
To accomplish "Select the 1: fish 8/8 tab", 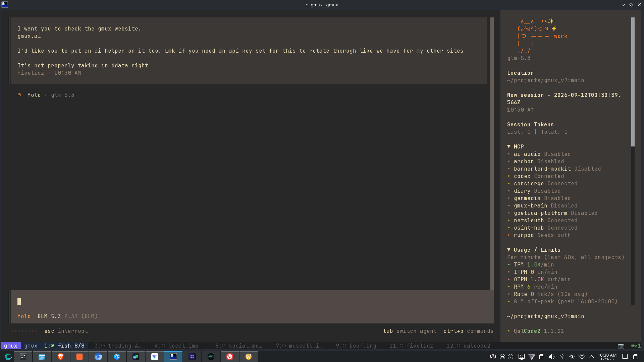I will pyautogui.click(x=64, y=346).
